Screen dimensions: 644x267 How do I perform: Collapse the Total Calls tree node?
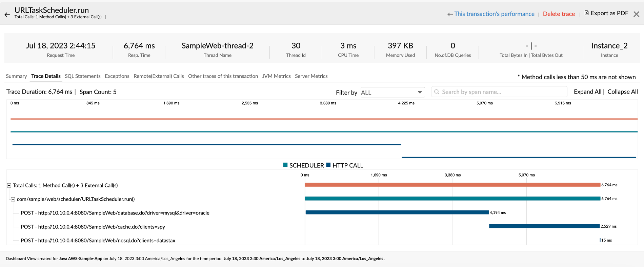tap(9, 186)
